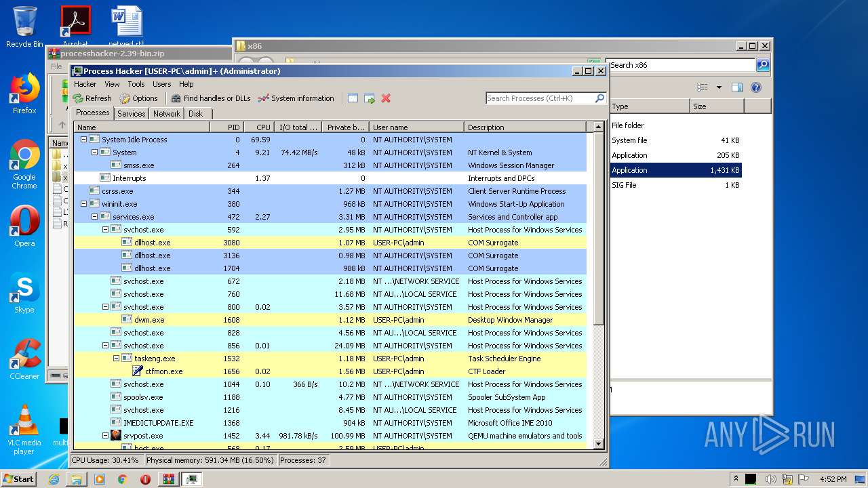Toggle the preview pane icon in x86 window

click(737, 87)
